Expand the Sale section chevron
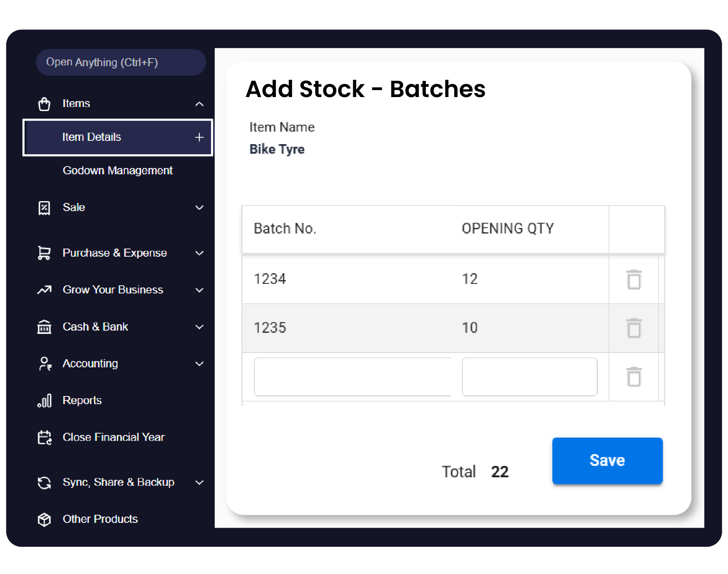This screenshot has height=574, width=728. 200,207
